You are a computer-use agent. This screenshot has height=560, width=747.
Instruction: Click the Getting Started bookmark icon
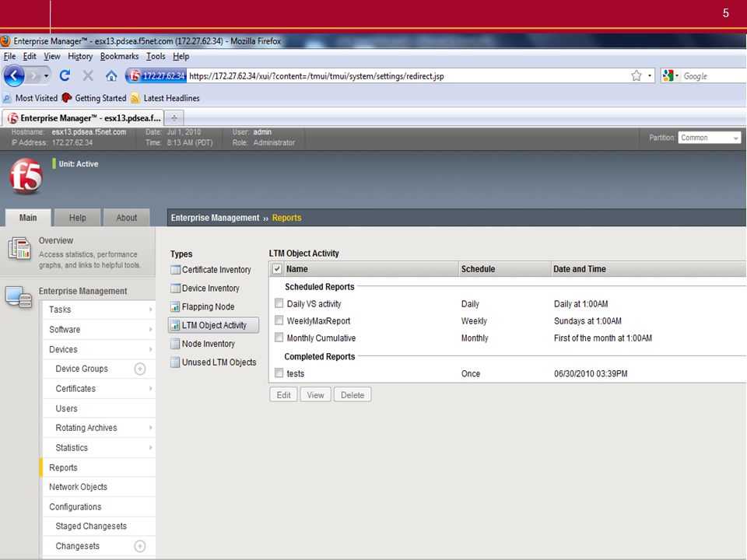click(x=67, y=98)
